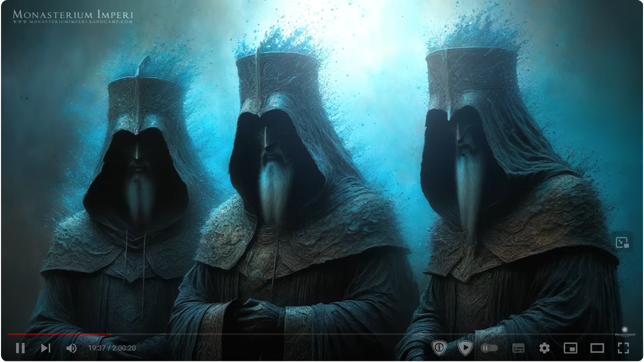Click the square arrow overlay icon on the video's right edge
Viewport: 644px width, 362px height.
622,243
